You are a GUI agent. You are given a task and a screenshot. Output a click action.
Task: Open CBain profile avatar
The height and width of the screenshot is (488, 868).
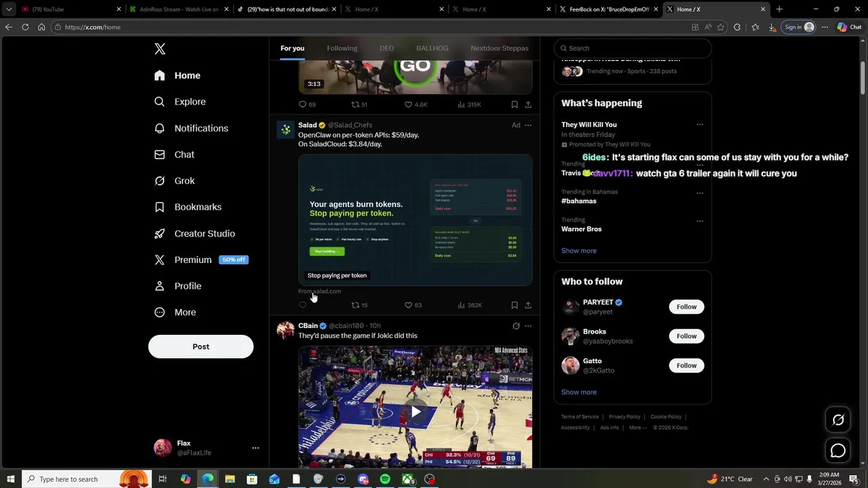pos(285,330)
